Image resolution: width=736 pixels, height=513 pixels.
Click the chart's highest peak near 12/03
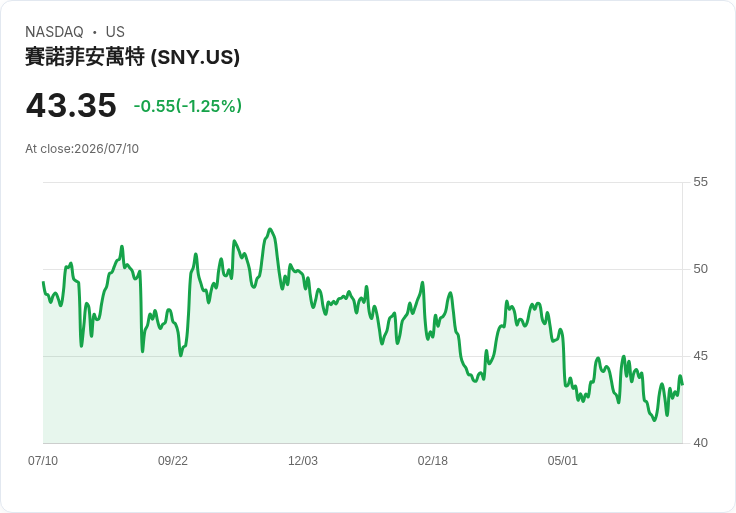pyautogui.click(x=270, y=230)
